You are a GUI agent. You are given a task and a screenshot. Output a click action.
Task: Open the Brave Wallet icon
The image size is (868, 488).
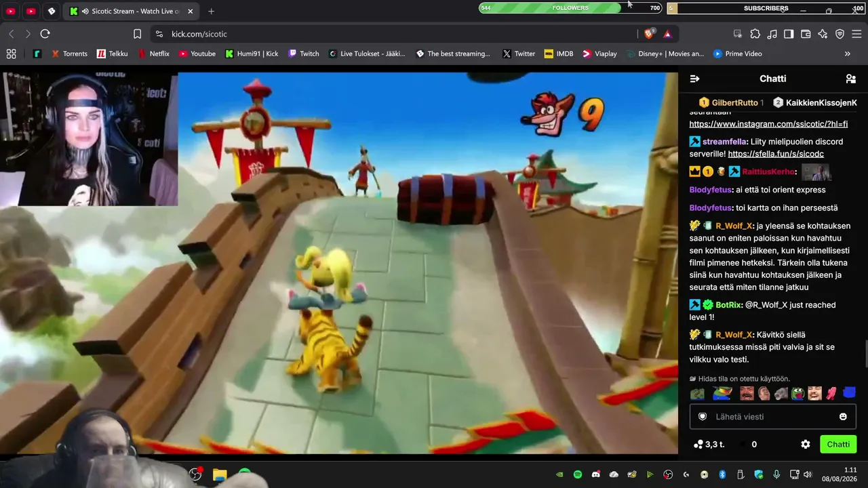click(806, 34)
